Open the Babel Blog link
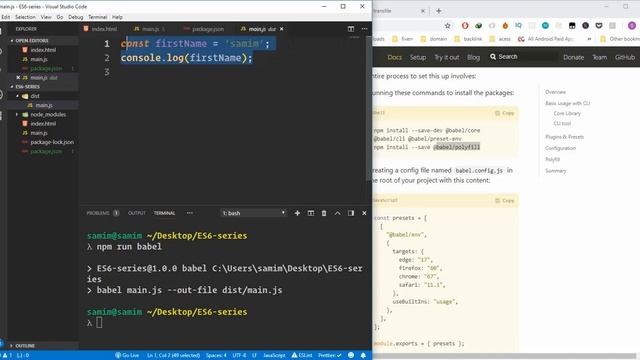This screenshot has height=360, width=640. (473, 58)
